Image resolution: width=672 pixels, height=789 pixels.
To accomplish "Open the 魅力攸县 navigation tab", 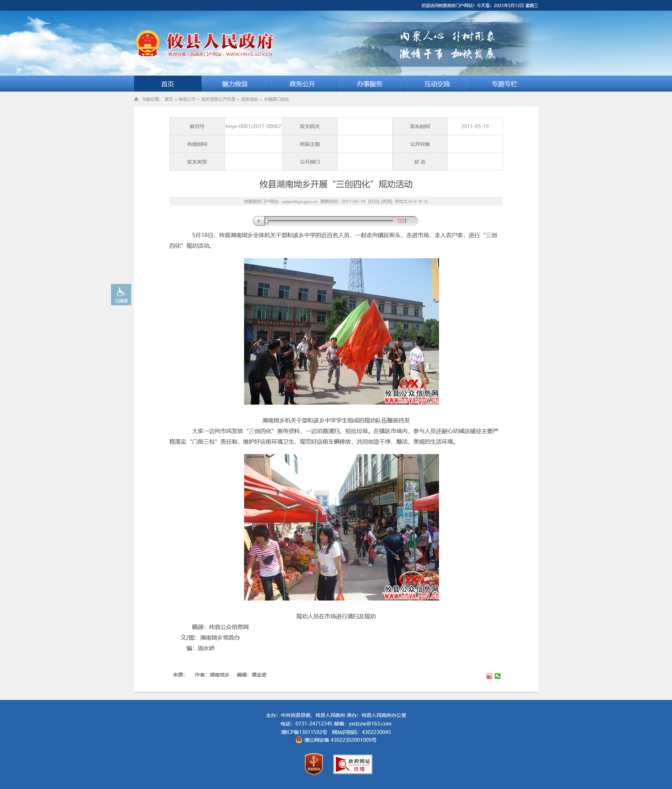I will click(235, 84).
